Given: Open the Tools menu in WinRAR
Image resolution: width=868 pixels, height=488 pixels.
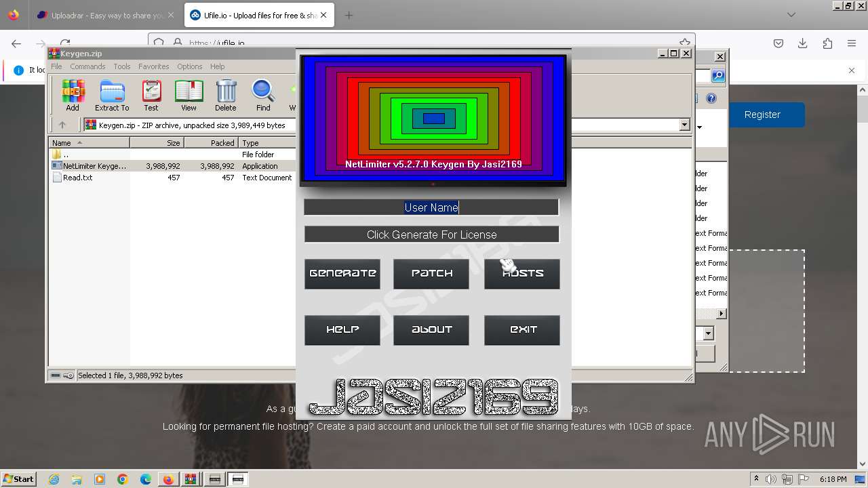Looking at the screenshot, I should click(122, 66).
